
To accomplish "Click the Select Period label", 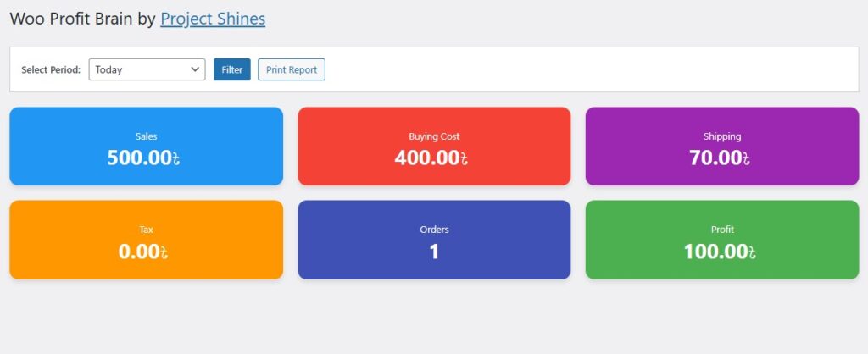I will (x=51, y=69).
